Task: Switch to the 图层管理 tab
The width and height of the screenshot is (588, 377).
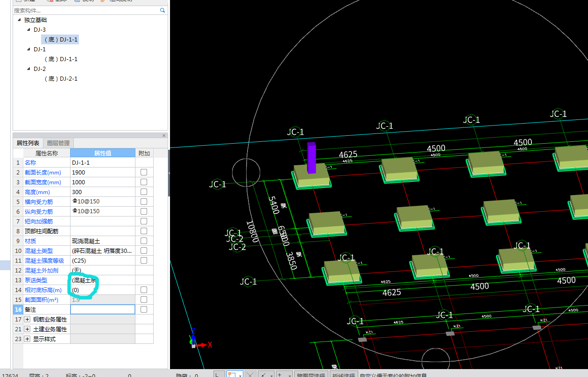Action: [x=58, y=143]
